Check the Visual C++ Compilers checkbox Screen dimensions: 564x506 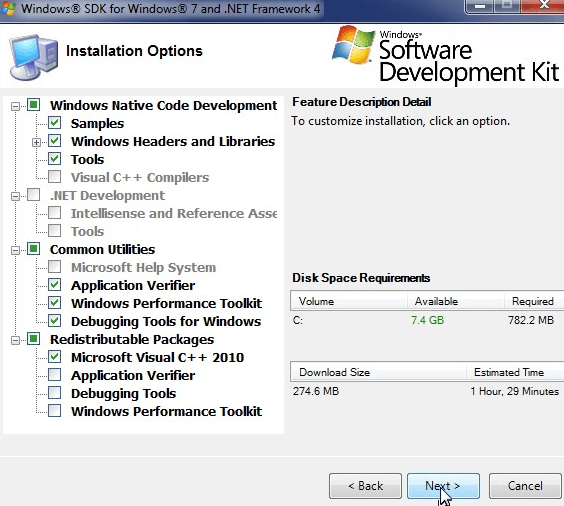[55, 177]
